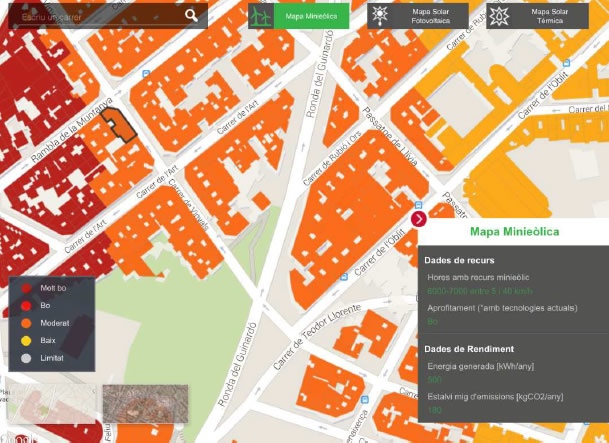Click the Limitat grey legend swatch
The width and height of the screenshot is (609, 443).
(x=26, y=357)
